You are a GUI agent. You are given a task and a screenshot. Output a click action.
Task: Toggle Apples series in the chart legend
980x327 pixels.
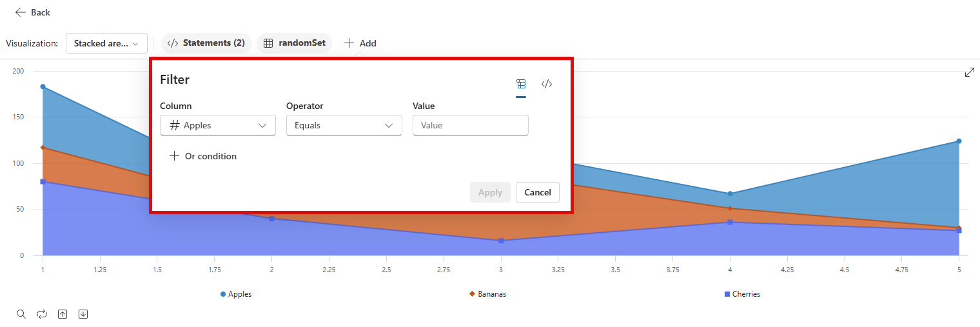tap(236, 294)
